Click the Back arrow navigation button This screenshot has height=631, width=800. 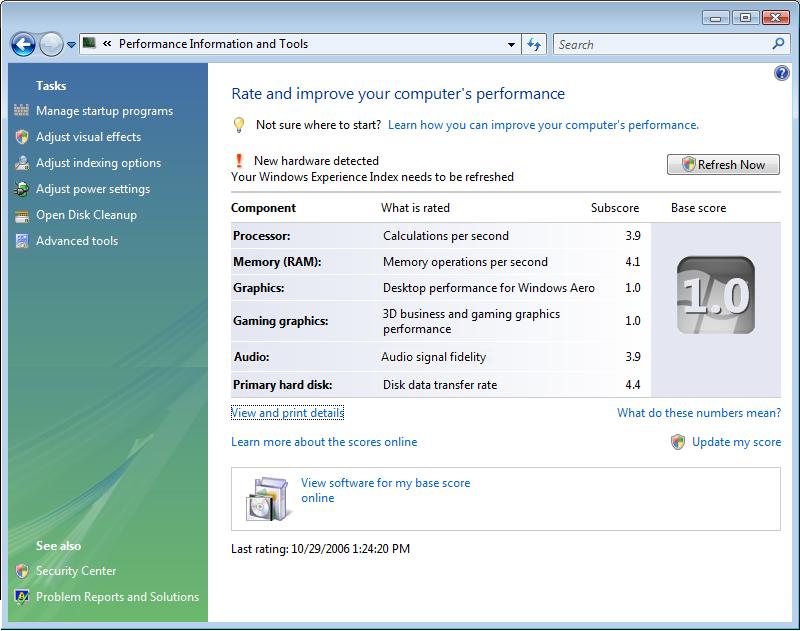(24, 45)
